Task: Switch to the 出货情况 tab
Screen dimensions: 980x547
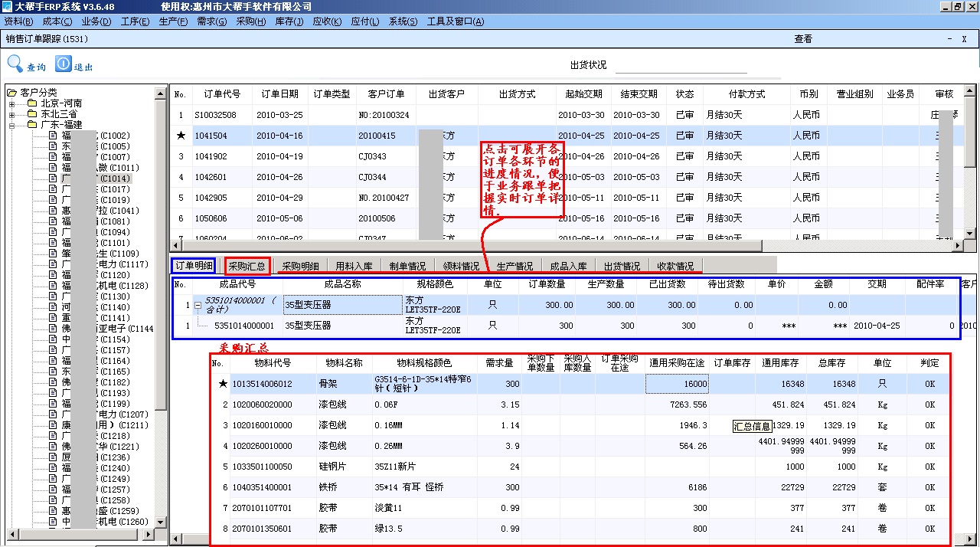Action: coord(622,266)
